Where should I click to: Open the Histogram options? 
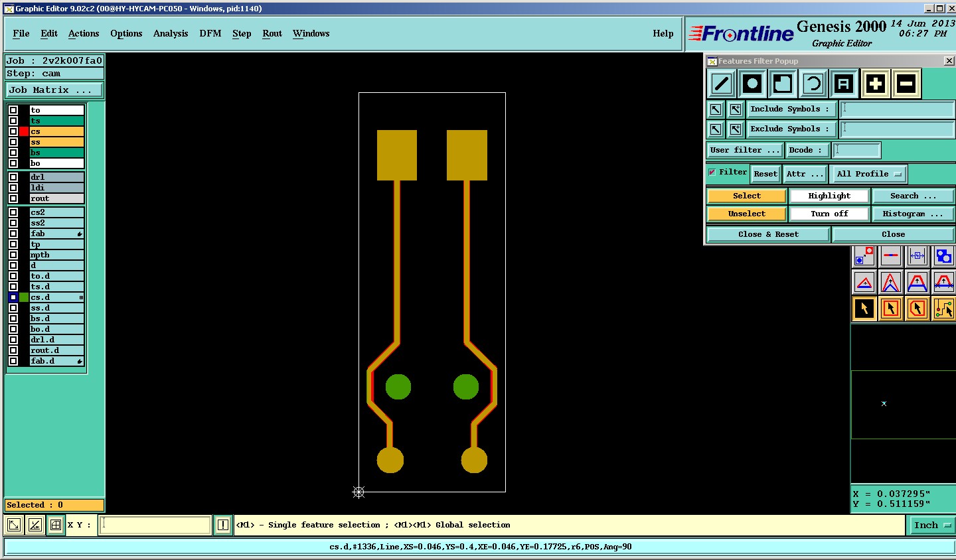tap(913, 214)
